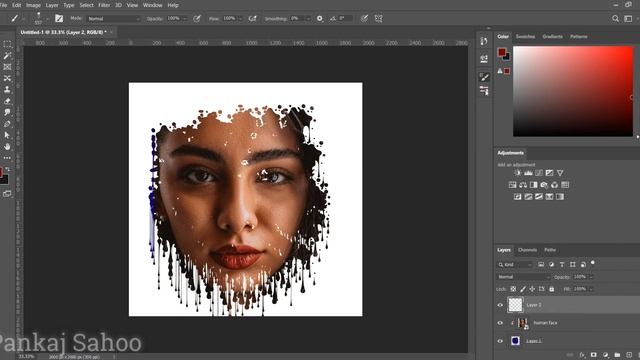Toggle pressure for opacity icon

click(197, 18)
